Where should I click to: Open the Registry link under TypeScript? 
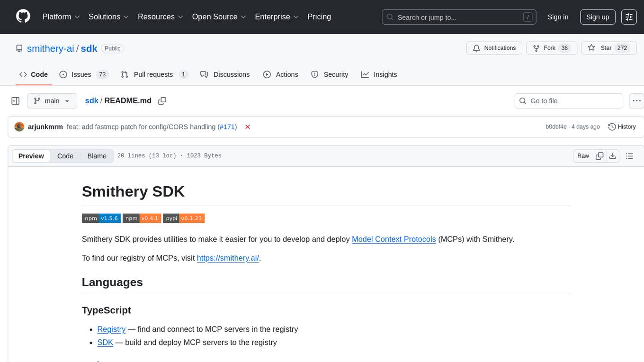coord(111,329)
